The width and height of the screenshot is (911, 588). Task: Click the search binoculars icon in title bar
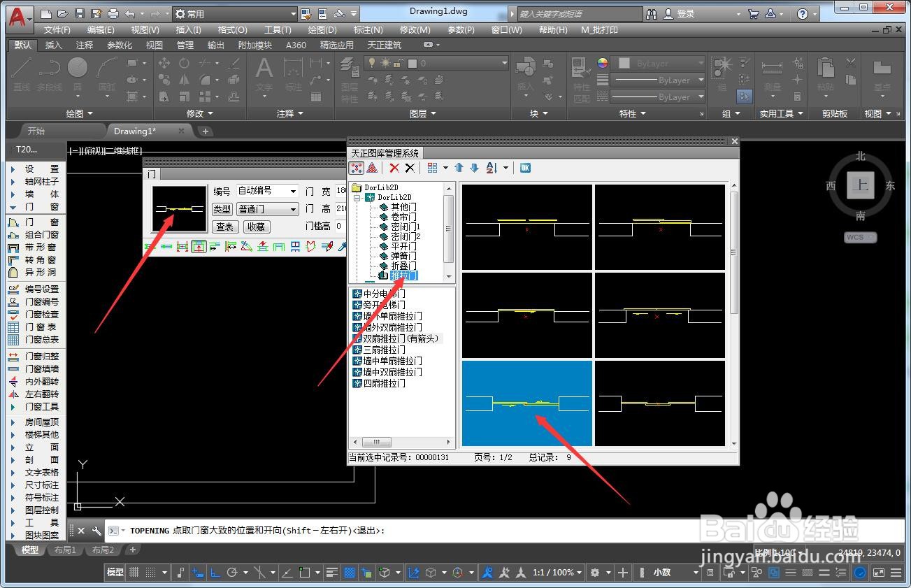tap(652, 14)
